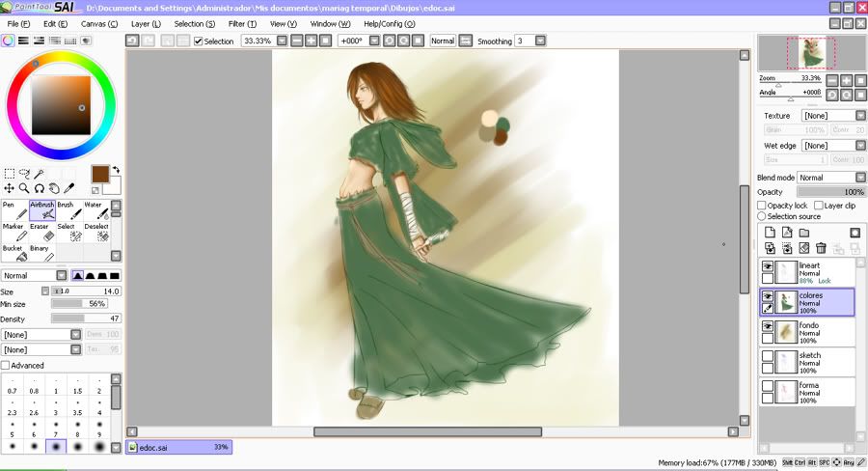This screenshot has height=471, width=868.
Task: Toggle the Selection checkbox in toolbar
Action: click(x=198, y=41)
